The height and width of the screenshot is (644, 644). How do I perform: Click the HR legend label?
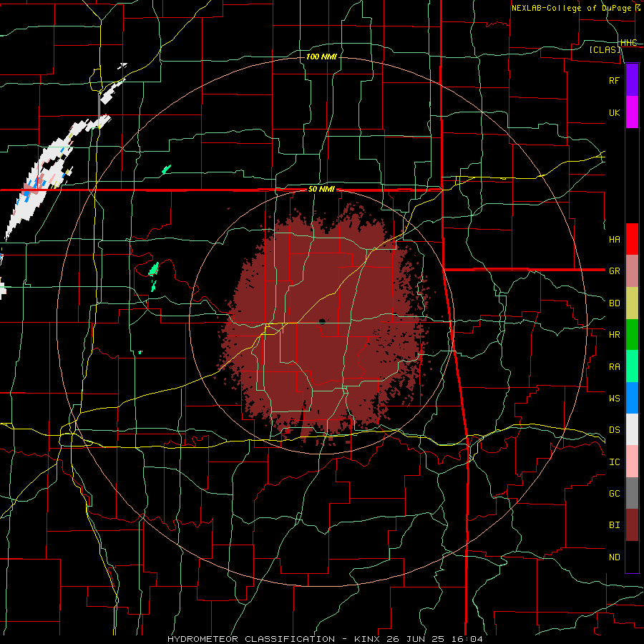614,335
